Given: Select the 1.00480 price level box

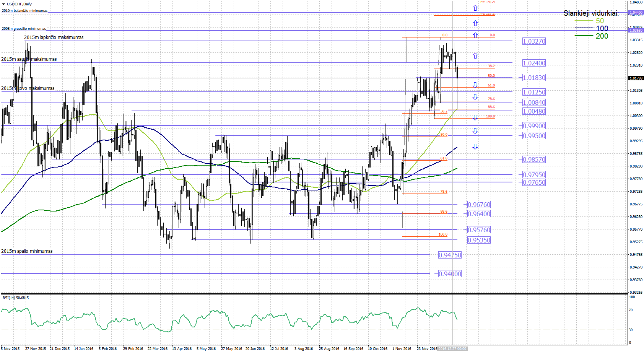Looking at the screenshot, I should pos(534,111).
